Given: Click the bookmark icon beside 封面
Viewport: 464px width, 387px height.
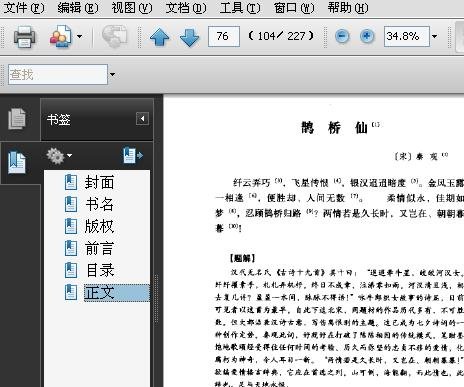Looking at the screenshot, I should pyautogui.click(x=71, y=182).
